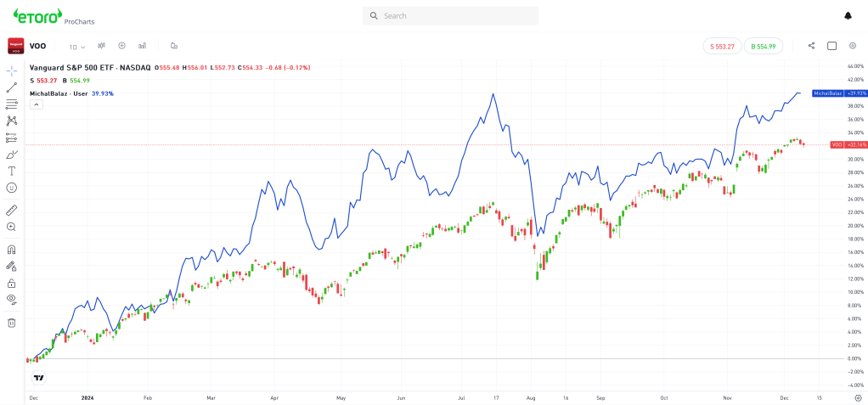Click the B 554.99 buy button
This screenshot has height=405, width=868.
point(764,47)
